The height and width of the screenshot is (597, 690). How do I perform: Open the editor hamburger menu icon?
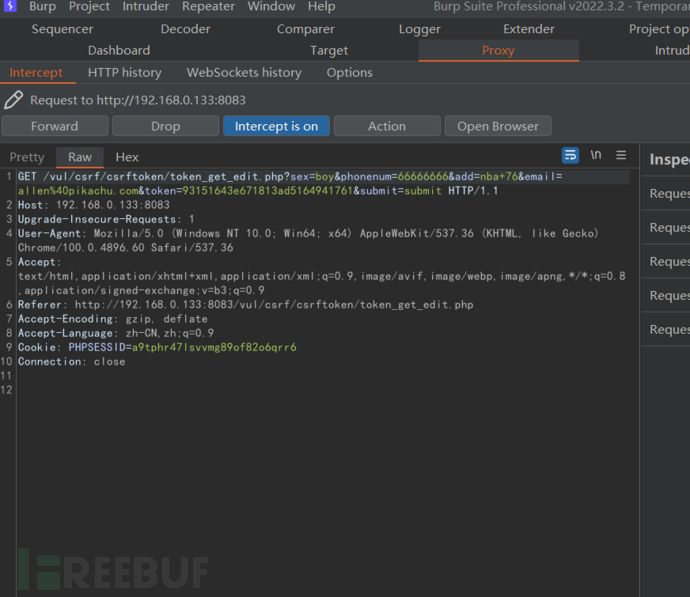[x=621, y=155]
